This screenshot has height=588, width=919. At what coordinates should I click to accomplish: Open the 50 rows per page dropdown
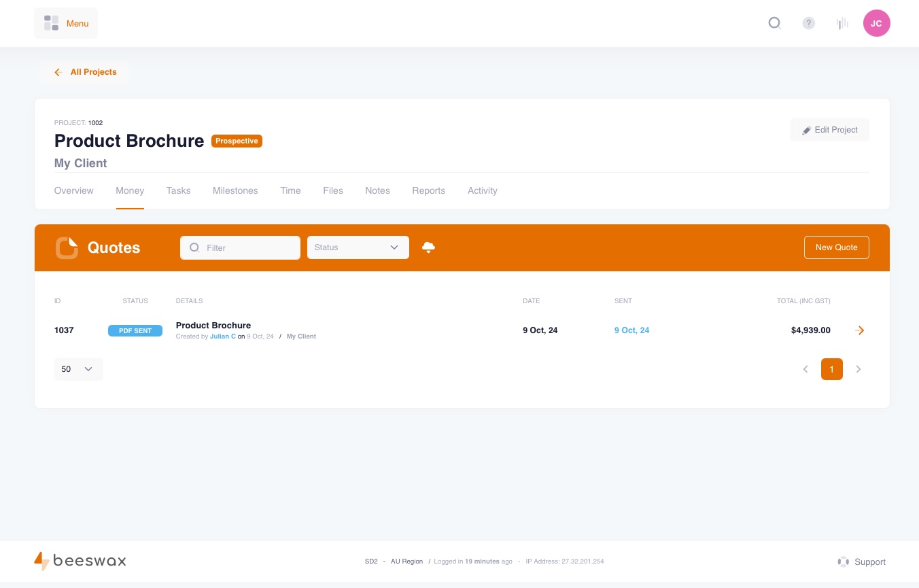click(x=78, y=369)
